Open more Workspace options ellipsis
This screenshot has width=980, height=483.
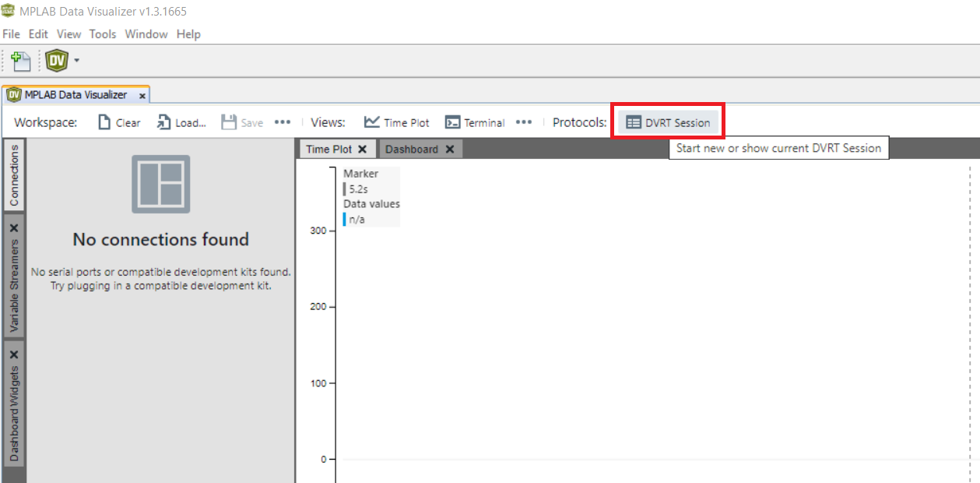283,122
